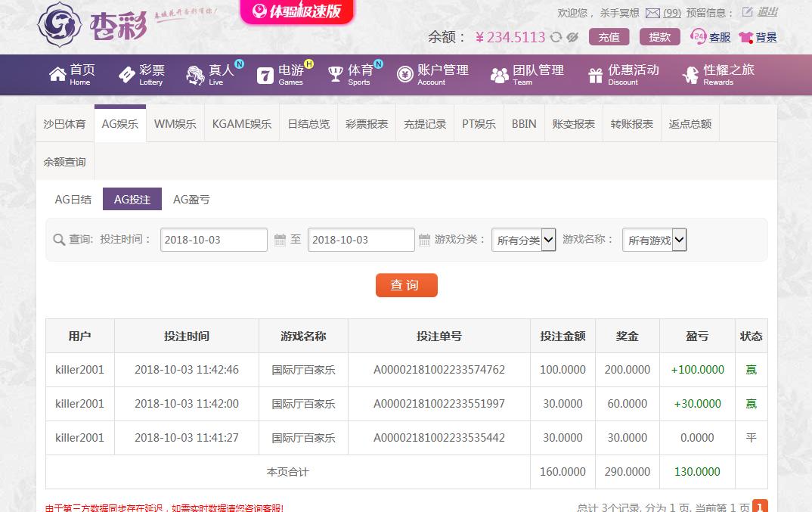This screenshot has width=812, height=512.
Task: Click profit value +100.0000
Action: (x=698, y=370)
